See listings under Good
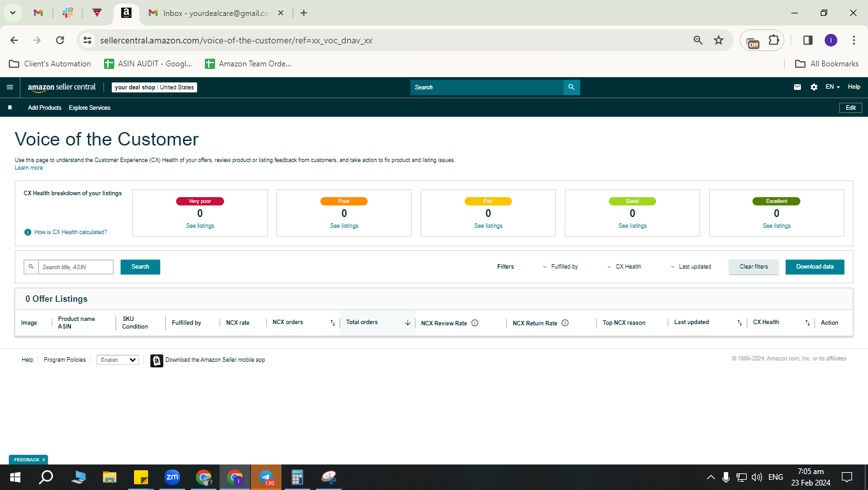Viewport: 868px width, 490px height. 632,226
